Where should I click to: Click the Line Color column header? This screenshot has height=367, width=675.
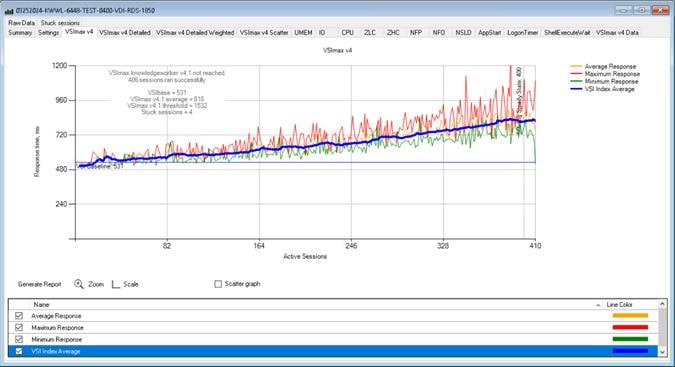(x=619, y=305)
